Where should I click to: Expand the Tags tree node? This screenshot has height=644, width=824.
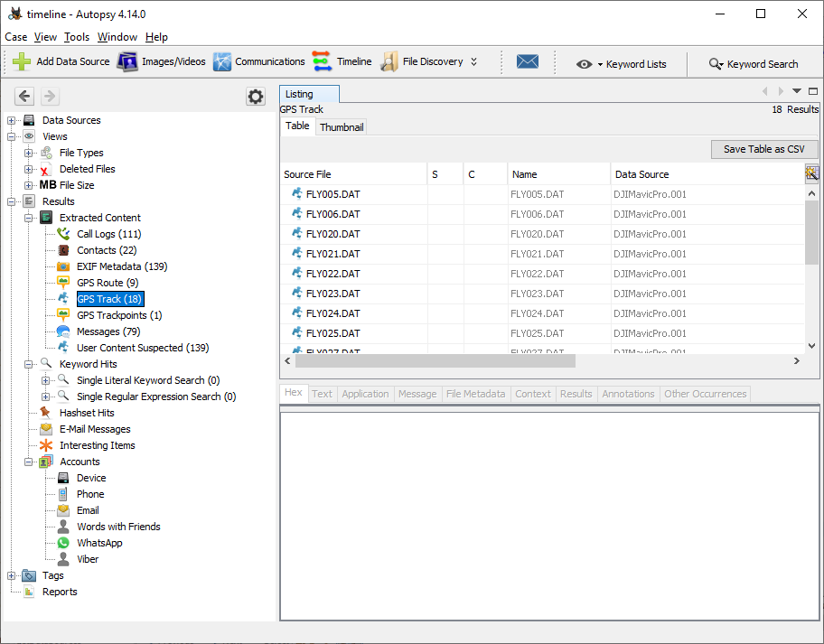click(12, 575)
